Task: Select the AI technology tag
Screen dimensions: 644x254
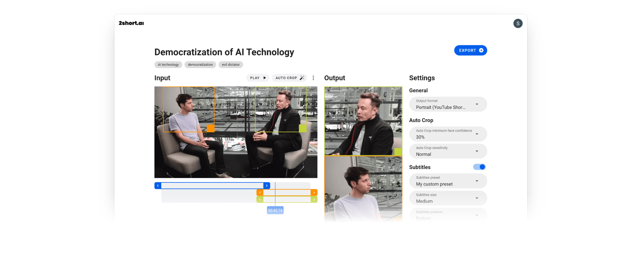Action: click(168, 64)
